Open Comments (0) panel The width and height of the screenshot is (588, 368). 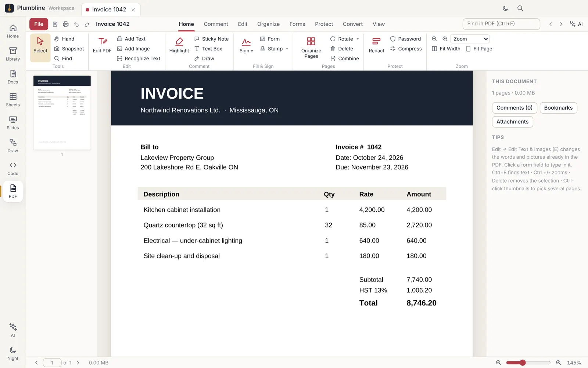(514, 108)
